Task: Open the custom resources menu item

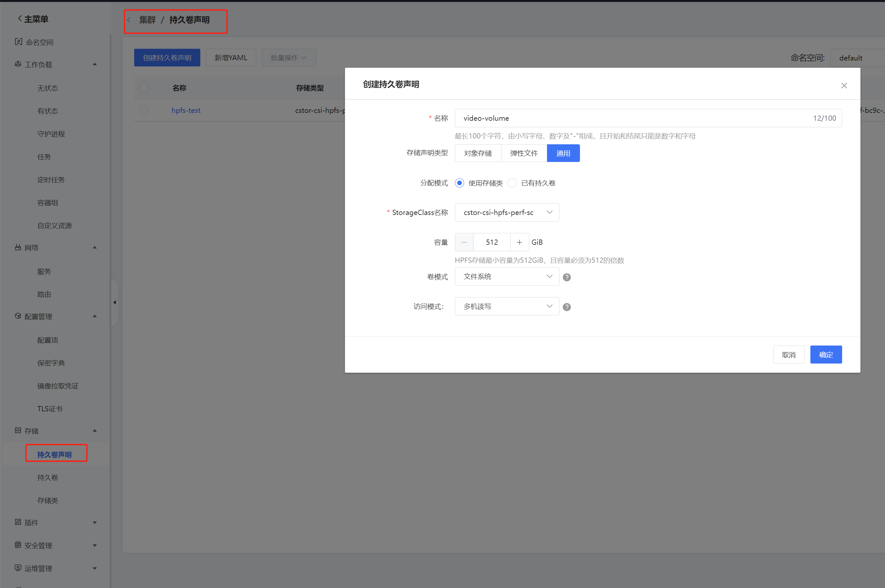Action: 54,225
